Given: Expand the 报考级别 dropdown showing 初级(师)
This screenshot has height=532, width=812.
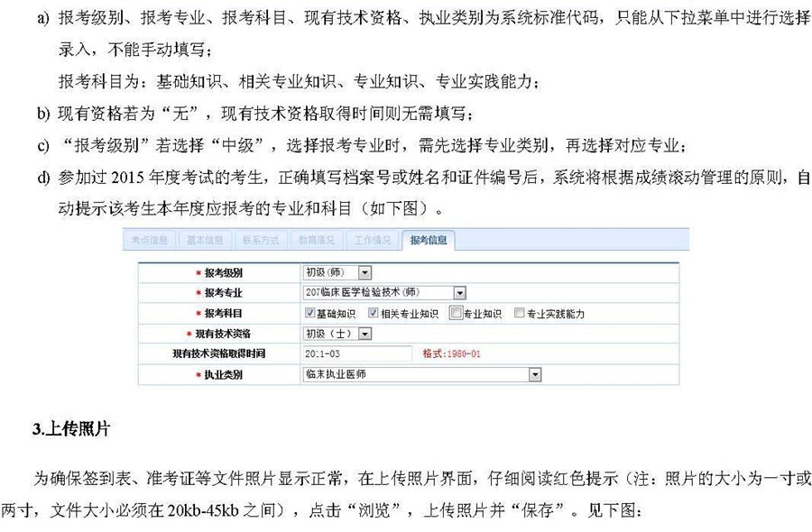Looking at the screenshot, I should 364,272.
